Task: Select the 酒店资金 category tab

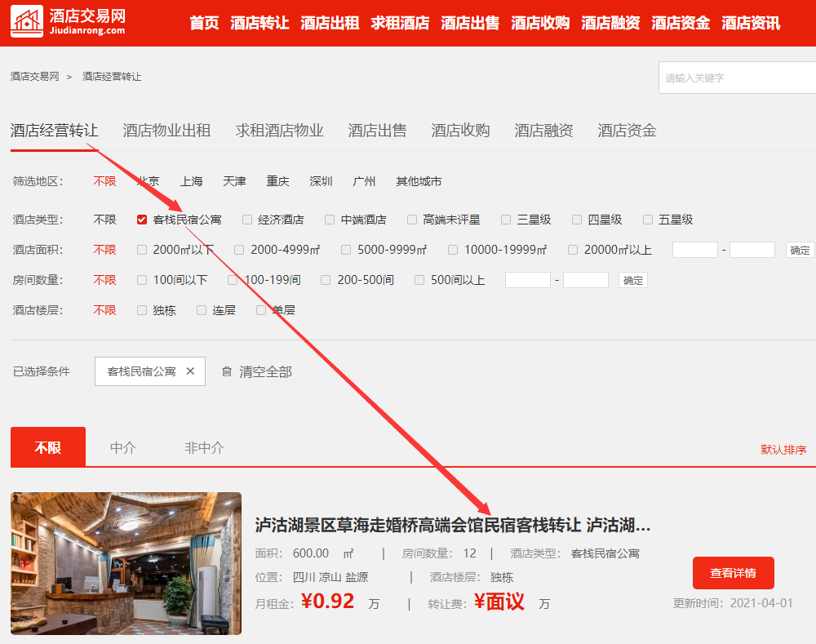Action: [x=627, y=130]
